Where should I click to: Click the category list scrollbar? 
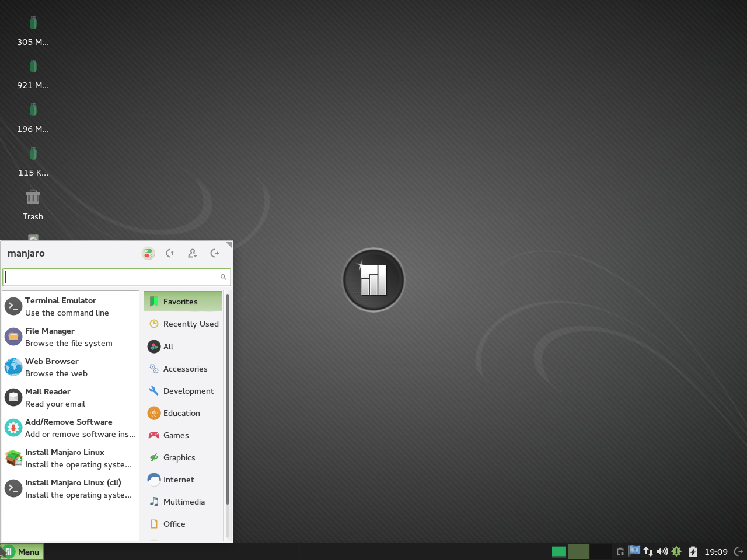pyautogui.click(x=227, y=400)
